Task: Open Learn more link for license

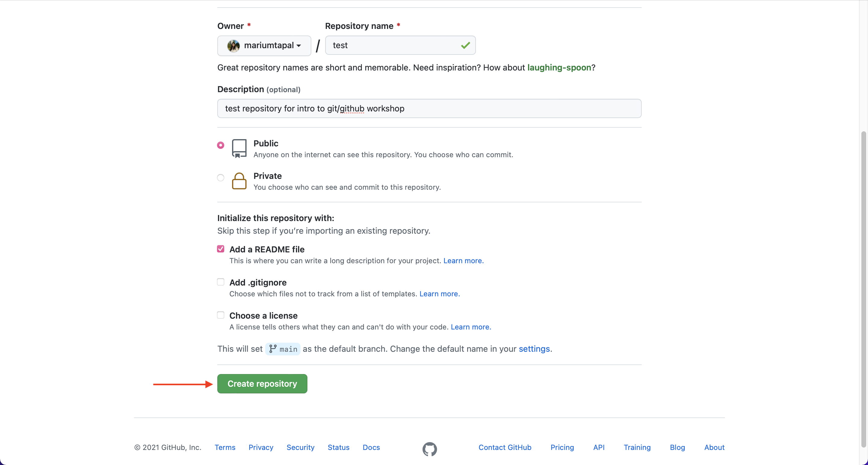Action: 471,327
